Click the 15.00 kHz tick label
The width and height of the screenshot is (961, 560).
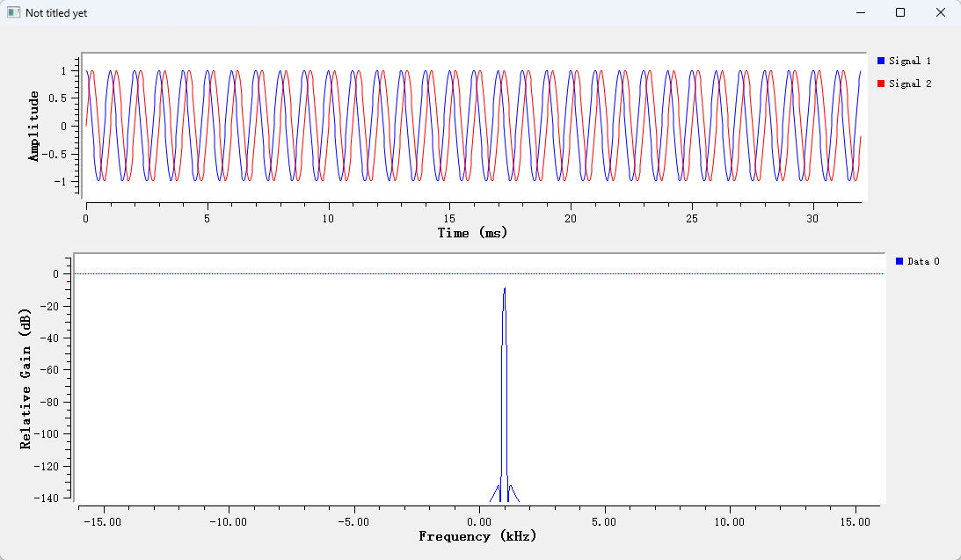coord(855,522)
